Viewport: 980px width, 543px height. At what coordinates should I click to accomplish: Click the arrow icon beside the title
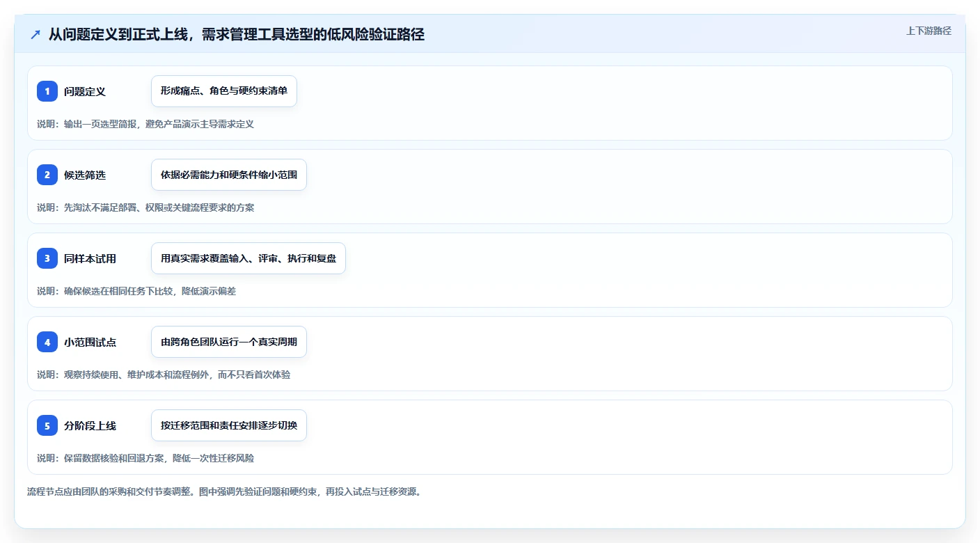pos(35,34)
